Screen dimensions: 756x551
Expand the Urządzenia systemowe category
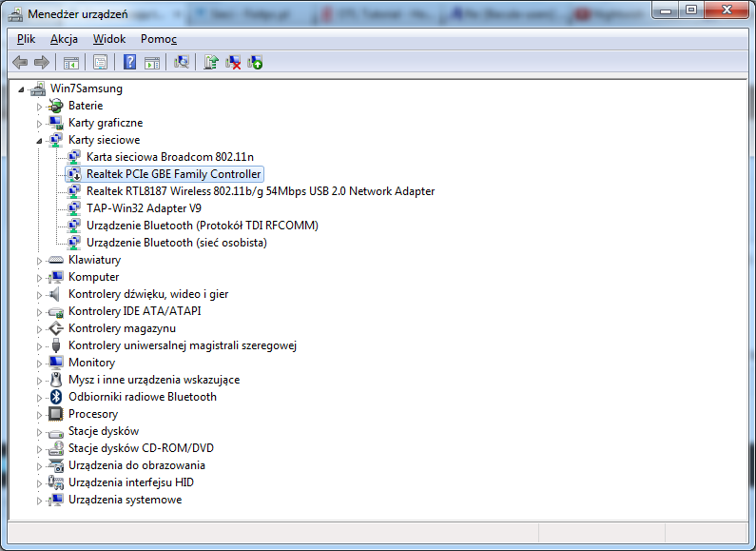40,501
